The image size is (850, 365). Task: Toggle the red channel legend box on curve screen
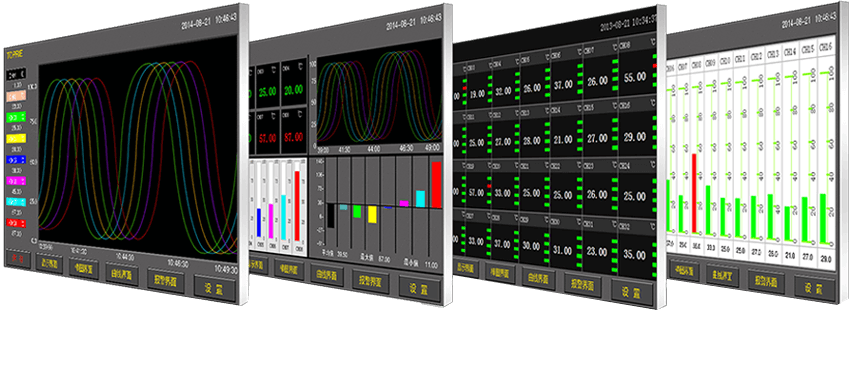[x=16, y=222]
